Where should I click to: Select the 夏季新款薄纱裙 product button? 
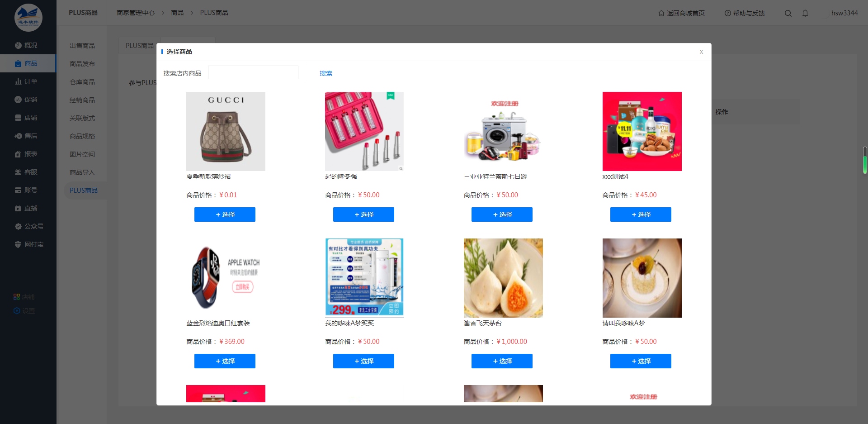225,214
